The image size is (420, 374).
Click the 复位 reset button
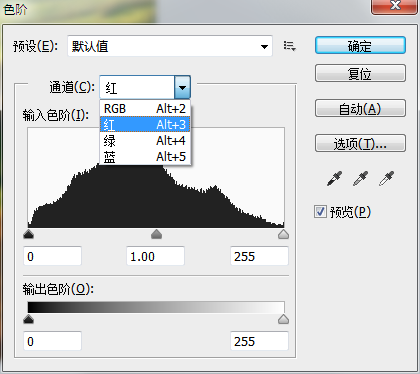pos(360,74)
